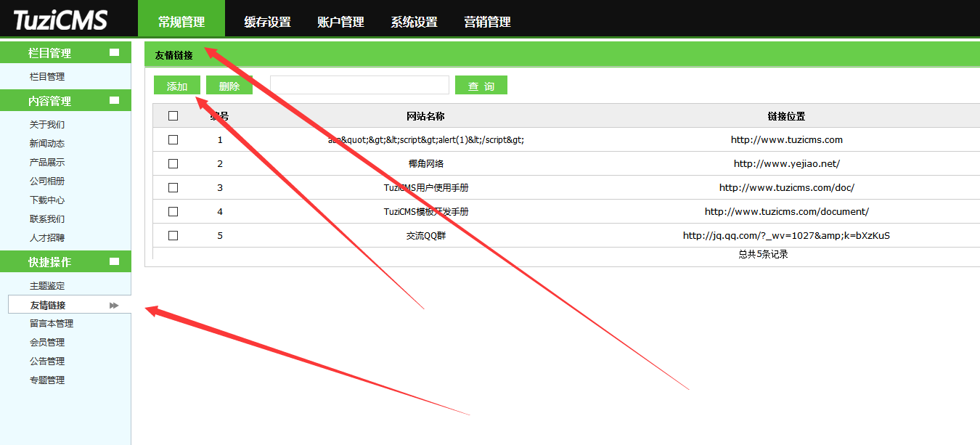The height and width of the screenshot is (445, 980).
Task: Open 公司相册 in sidebar
Action: (x=47, y=181)
